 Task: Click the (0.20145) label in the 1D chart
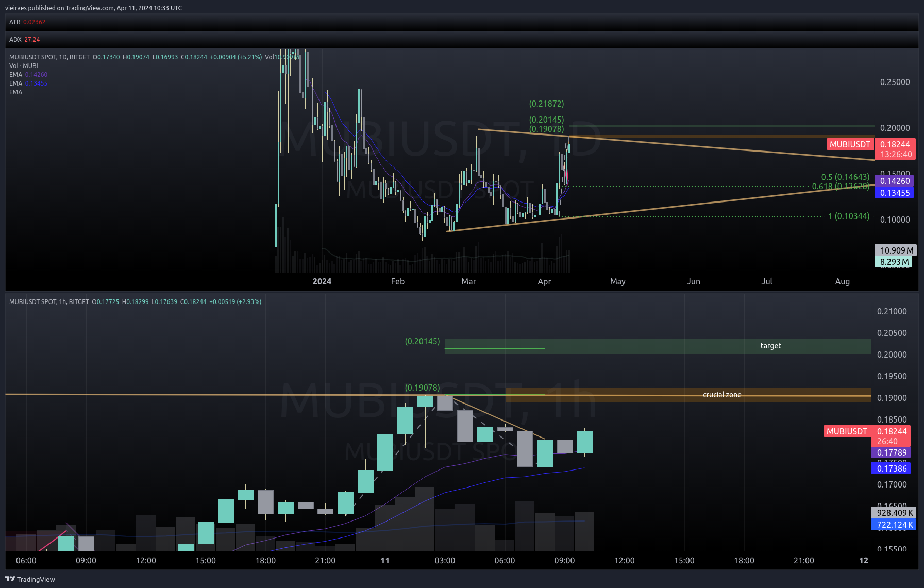pos(547,120)
